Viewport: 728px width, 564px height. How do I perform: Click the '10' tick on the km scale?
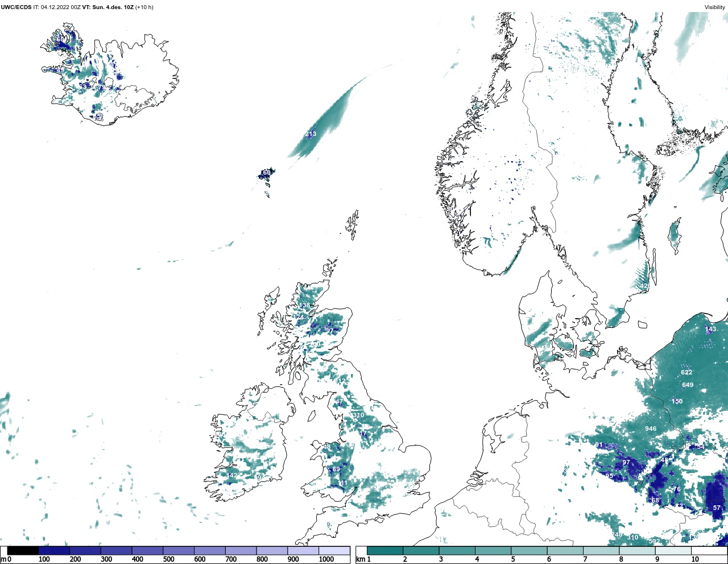point(695,559)
